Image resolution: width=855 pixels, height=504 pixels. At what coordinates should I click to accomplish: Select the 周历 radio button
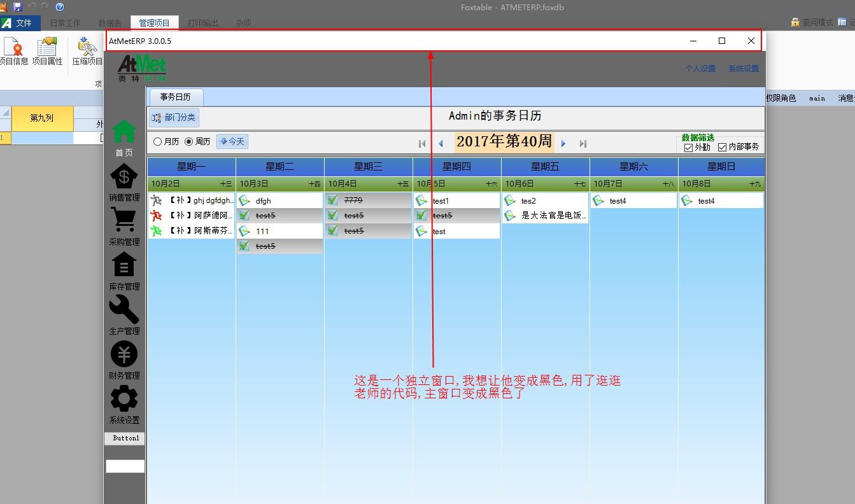coord(188,141)
